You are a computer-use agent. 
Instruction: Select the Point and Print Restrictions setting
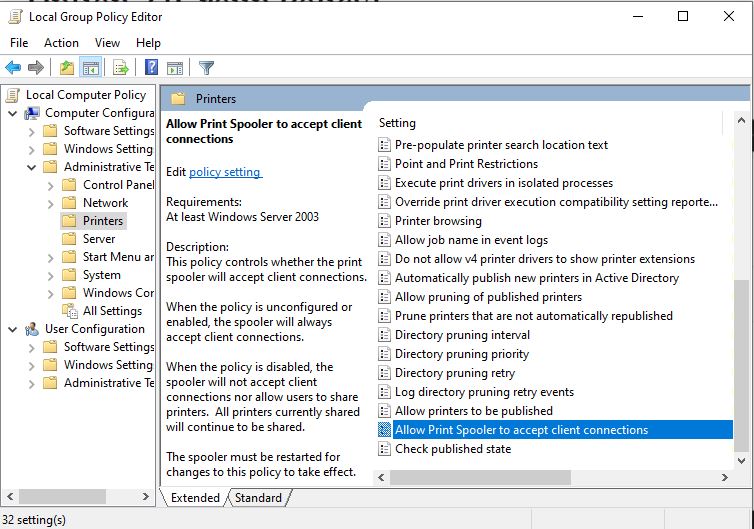pos(466,164)
